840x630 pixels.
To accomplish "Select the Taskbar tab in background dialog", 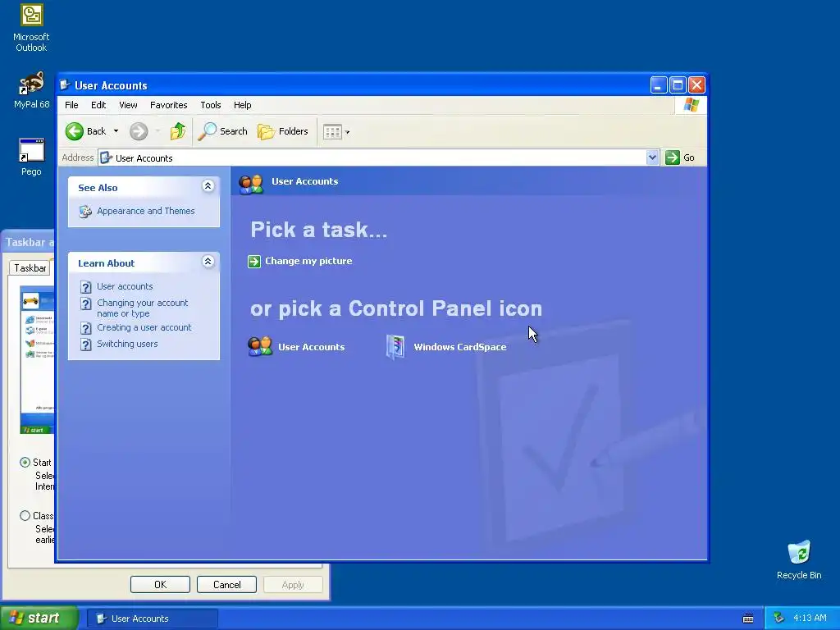I will 30,268.
